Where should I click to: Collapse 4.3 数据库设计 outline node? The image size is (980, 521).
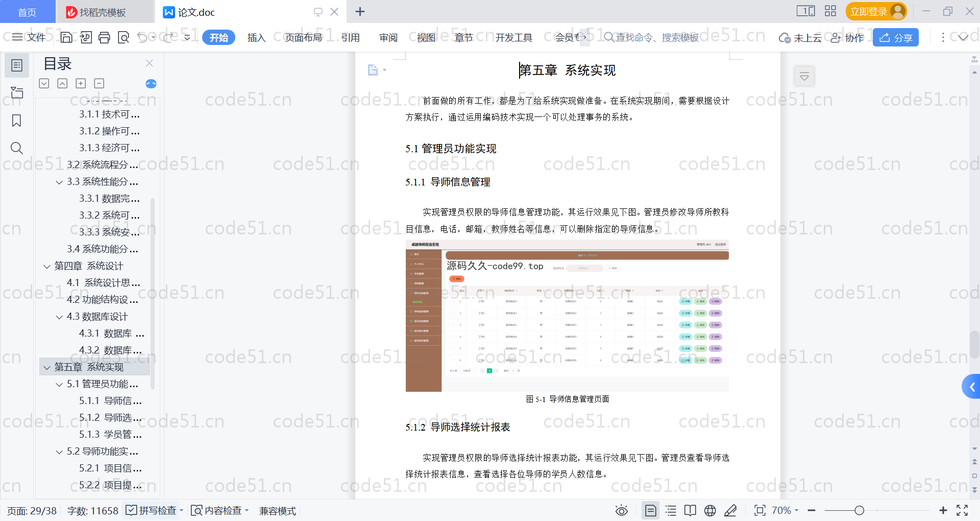pyautogui.click(x=59, y=317)
